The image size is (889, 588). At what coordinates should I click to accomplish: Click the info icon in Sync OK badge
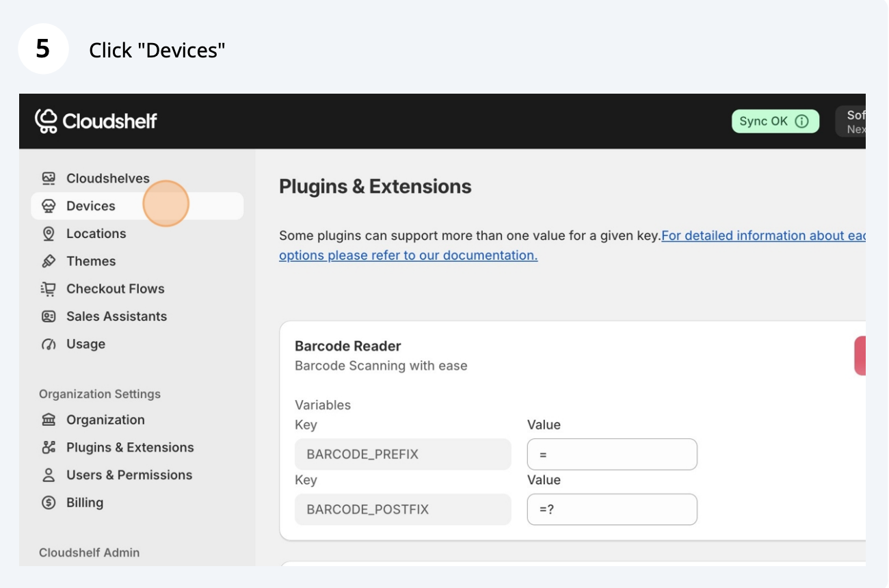click(x=802, y=121)
